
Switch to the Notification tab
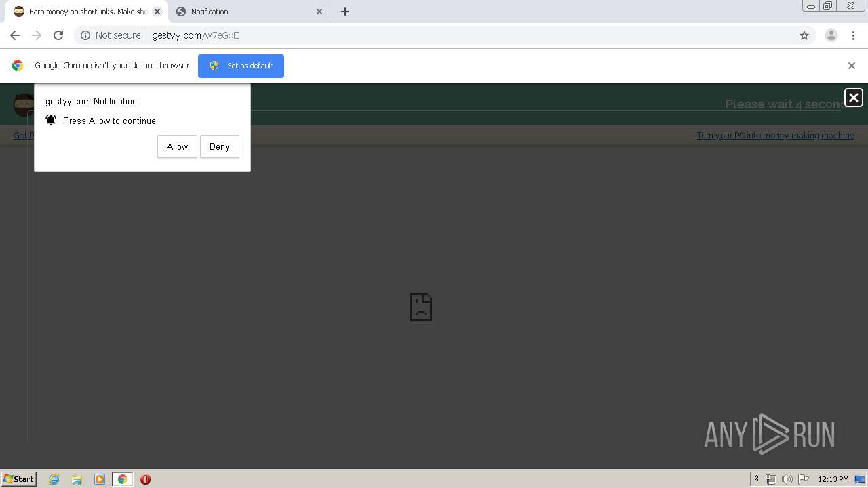point(249,12)
